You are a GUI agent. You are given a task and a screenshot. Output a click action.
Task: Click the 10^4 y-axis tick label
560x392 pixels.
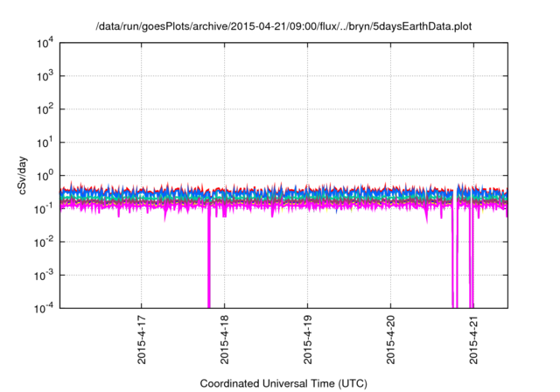click(x=45, y=43)
